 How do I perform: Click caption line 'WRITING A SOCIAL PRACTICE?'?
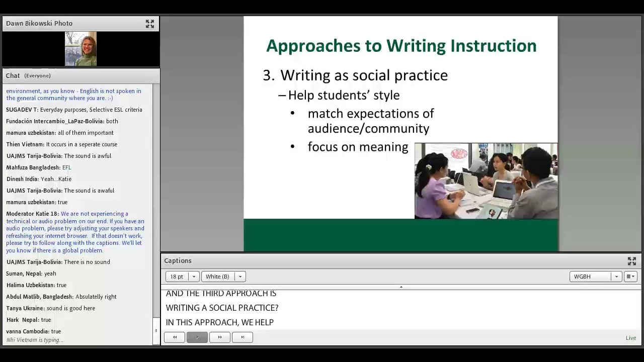222,308
